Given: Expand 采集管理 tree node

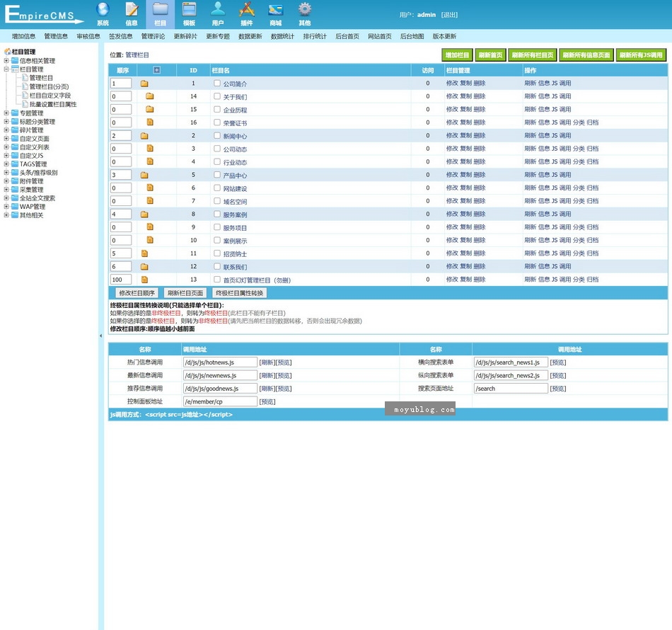Looking at the screenshot, I should pos(6,189).
